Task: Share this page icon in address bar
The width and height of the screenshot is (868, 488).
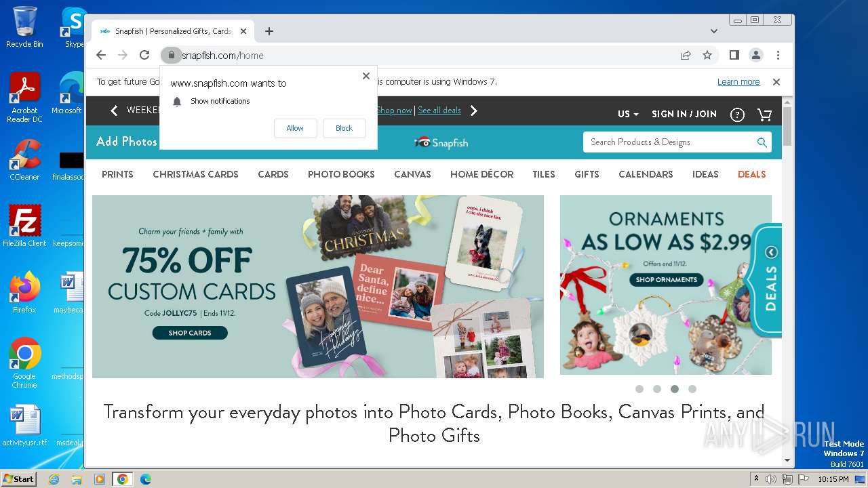Action: point(686,55)
